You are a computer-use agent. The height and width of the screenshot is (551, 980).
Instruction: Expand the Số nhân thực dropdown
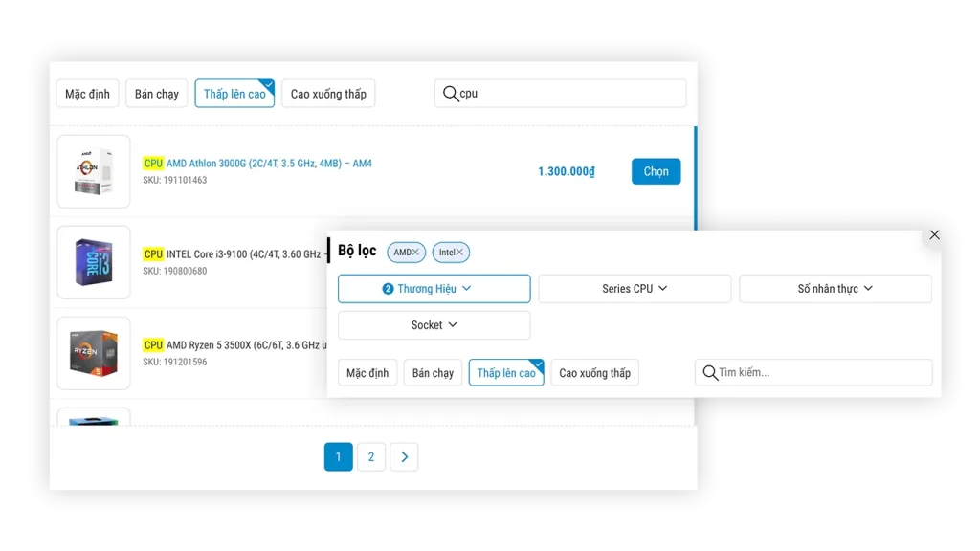coord(835,289)
